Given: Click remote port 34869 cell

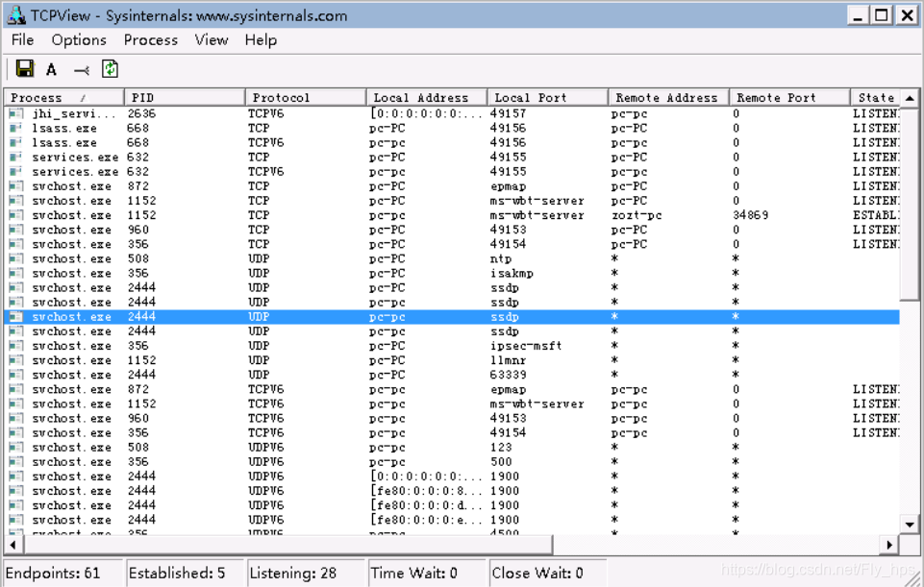Looking at the screenshot, I should click(x=750, y=215).
